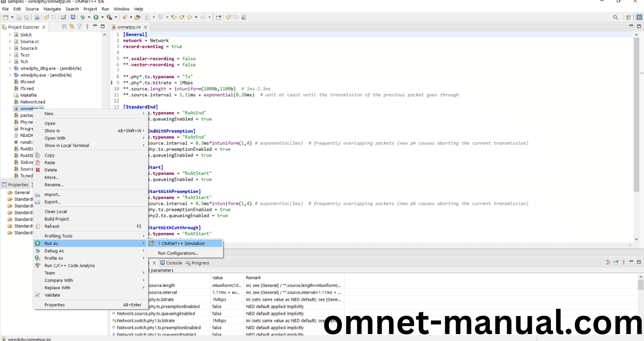Toggle Link with Editor in Project Explorer
The width and height of the screenshot is (644, 341).
click(x=71, y=26)
